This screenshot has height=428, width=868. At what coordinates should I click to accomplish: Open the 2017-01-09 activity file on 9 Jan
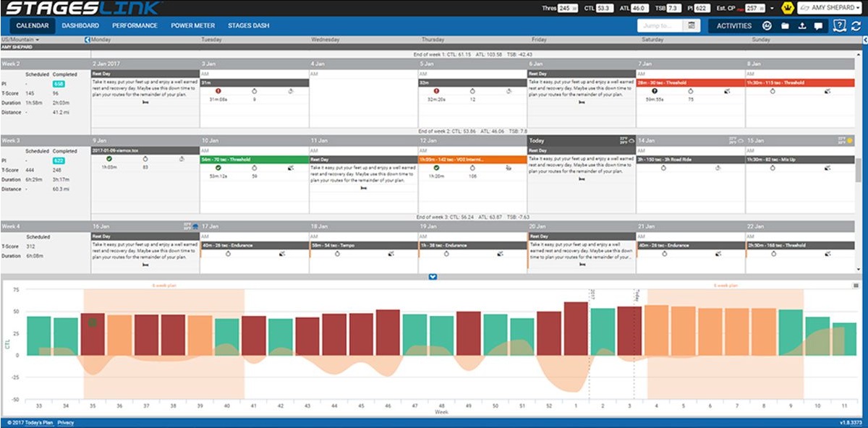tap(145, 150)
